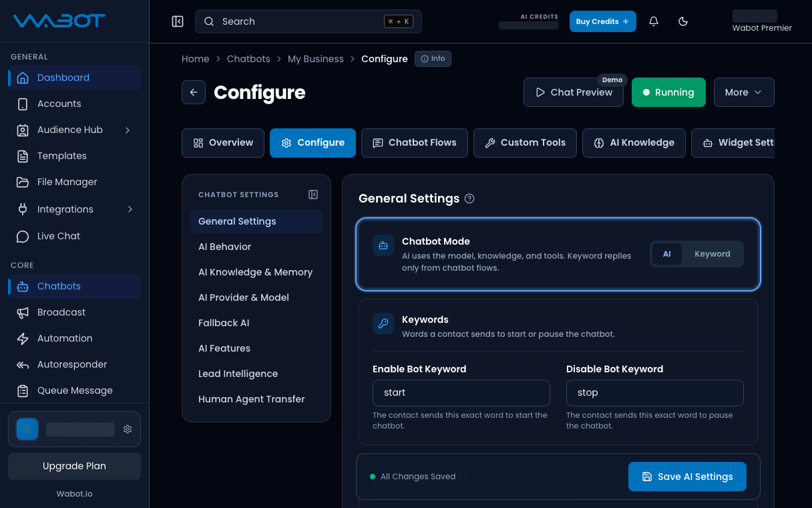Collapse the Chatbot Settings panel icon

pyautogui.click(x=313, y=195)
